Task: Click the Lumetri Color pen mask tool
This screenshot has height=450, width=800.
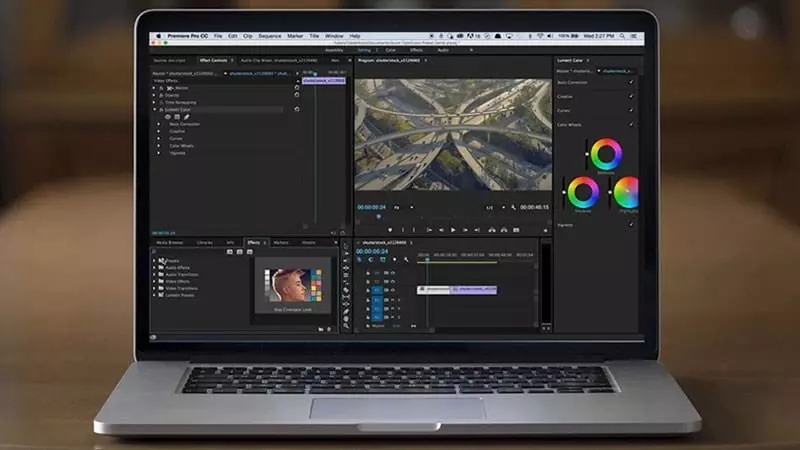Action: [186, 117]
